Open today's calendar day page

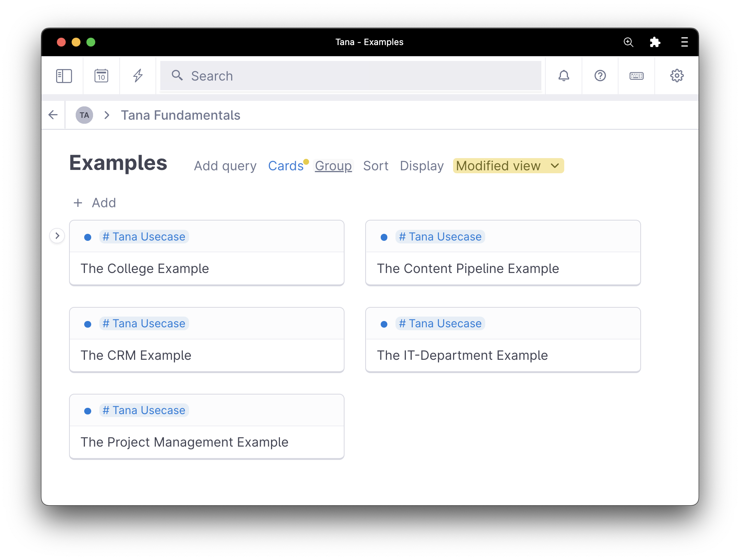[101, 76]
